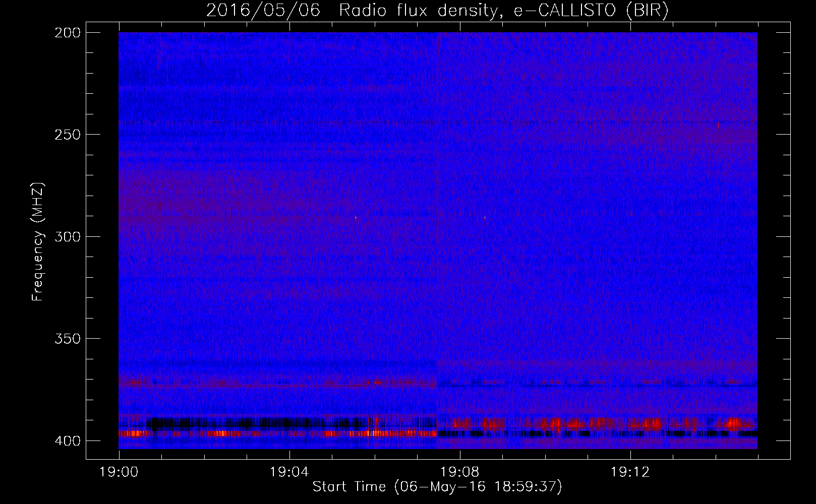Click the 19:08 time tick label
This screenshot has height=504, width=816.
pyautogui.click(x=460, y=472)
